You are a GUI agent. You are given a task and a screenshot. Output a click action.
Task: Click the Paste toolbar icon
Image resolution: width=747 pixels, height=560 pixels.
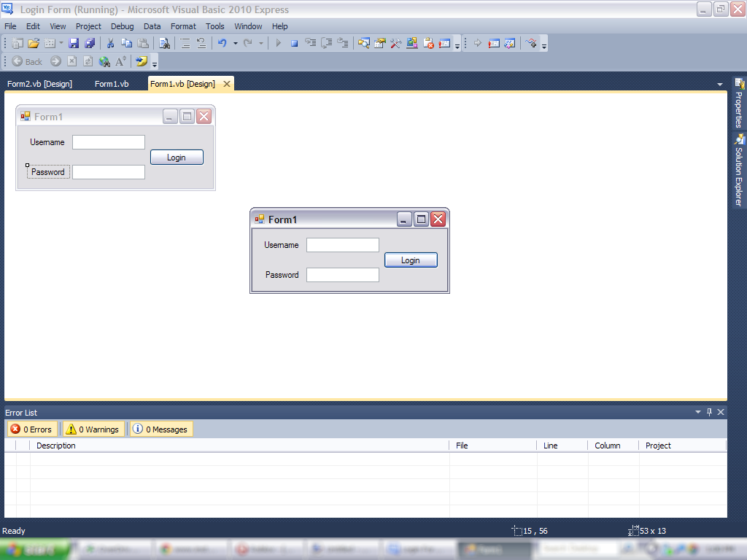coord(142,43)
